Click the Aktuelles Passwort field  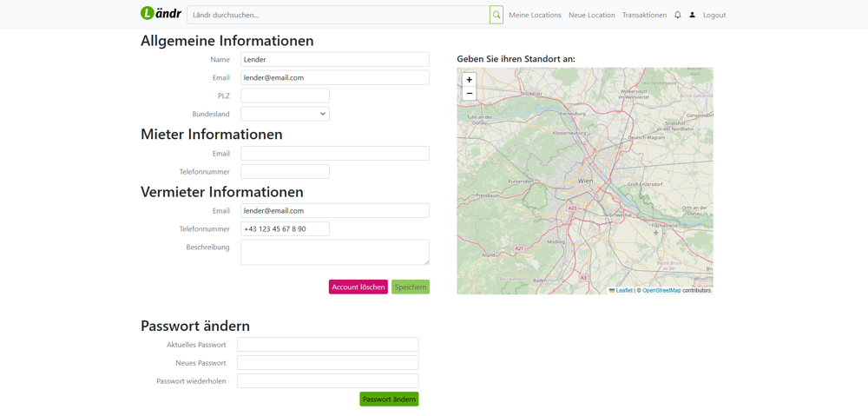point(328,345)
